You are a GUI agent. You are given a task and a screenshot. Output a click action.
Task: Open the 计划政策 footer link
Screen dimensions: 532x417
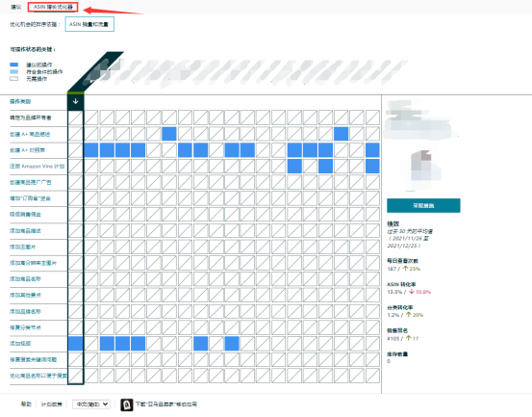52,404
